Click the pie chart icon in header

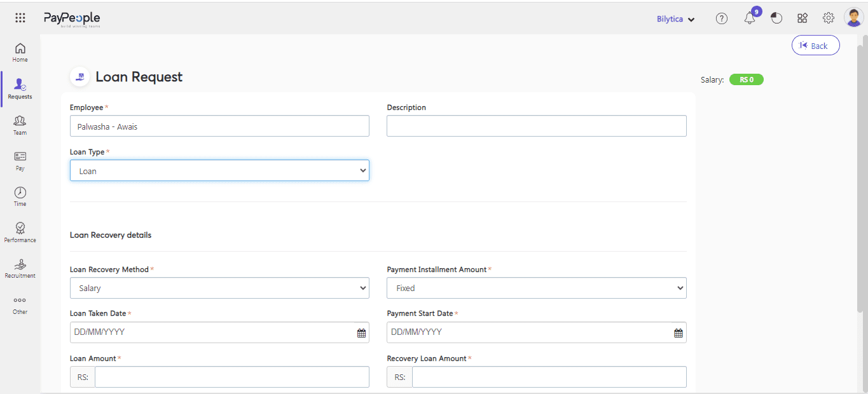click(776, 18)
